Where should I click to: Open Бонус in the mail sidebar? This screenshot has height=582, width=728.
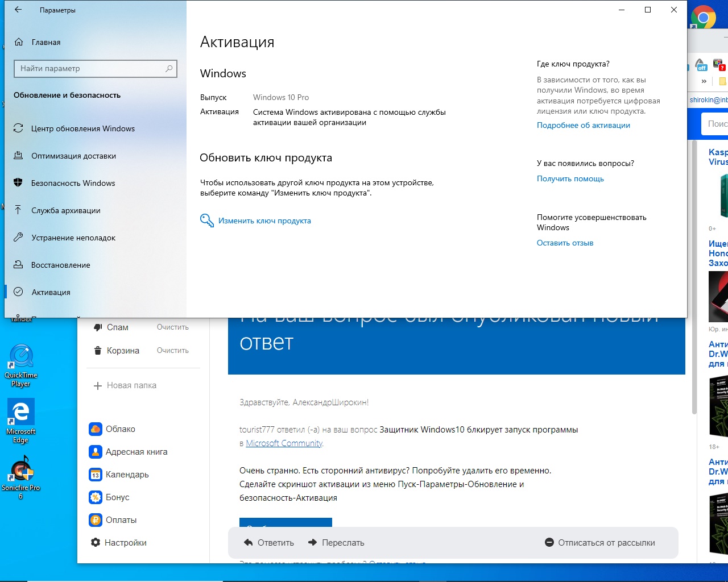pos(110,497)
